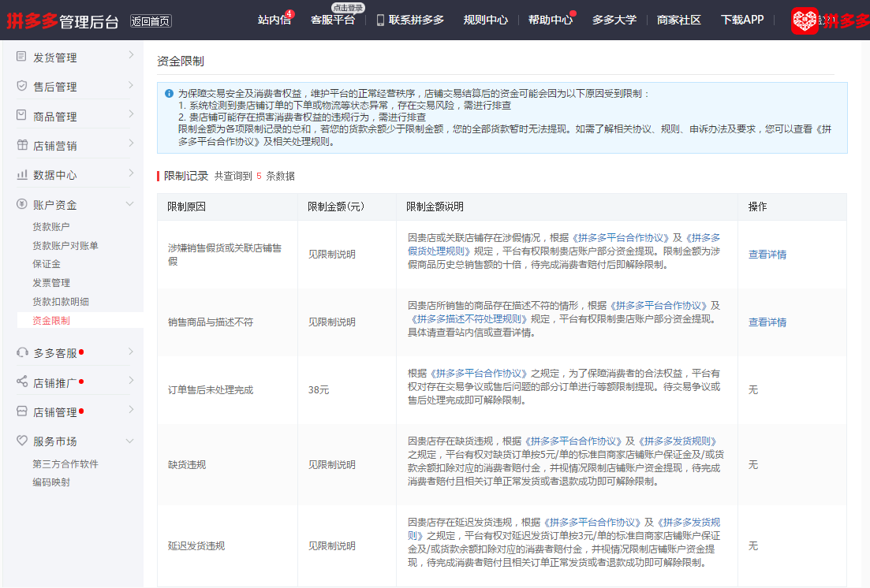Open 规则中心 in top navigation
This screenshot has width=870, height=588.
[486, 20]
